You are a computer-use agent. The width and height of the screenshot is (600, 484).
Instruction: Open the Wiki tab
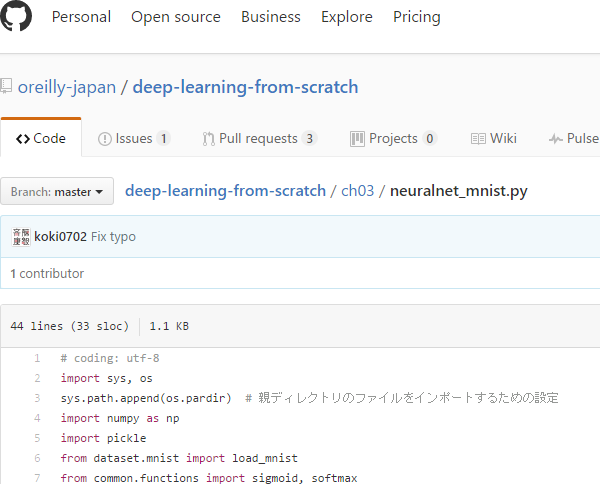pyautogui.click(x=494, y=139)
